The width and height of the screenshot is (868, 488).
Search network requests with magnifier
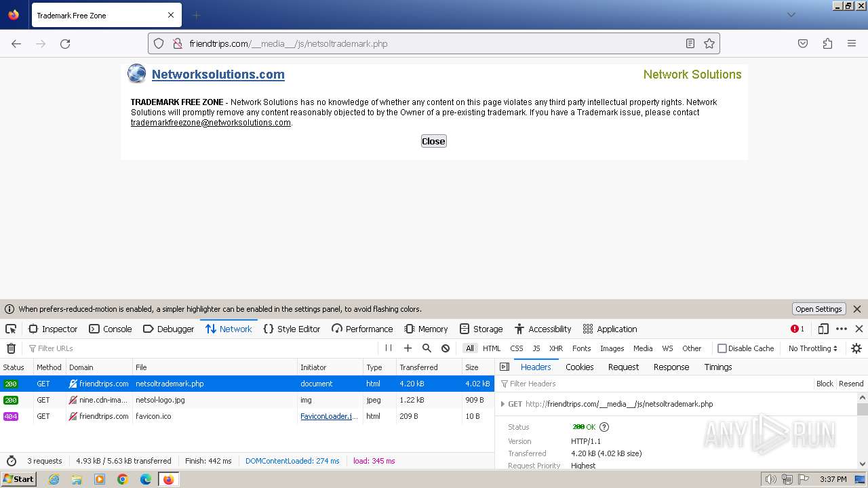pos(427,348)
